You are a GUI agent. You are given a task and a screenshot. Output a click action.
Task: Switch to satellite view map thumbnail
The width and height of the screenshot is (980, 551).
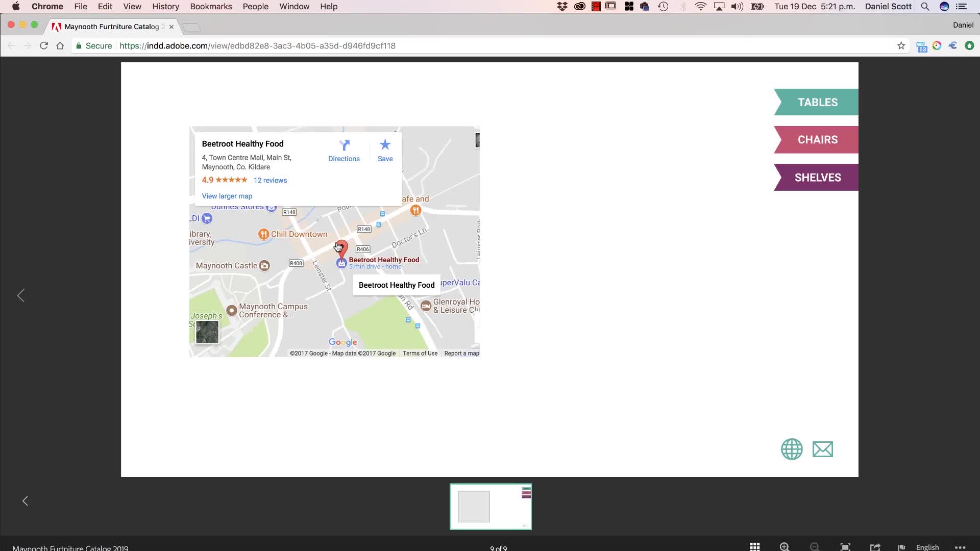pyautogui.click(x=207, y=332)
